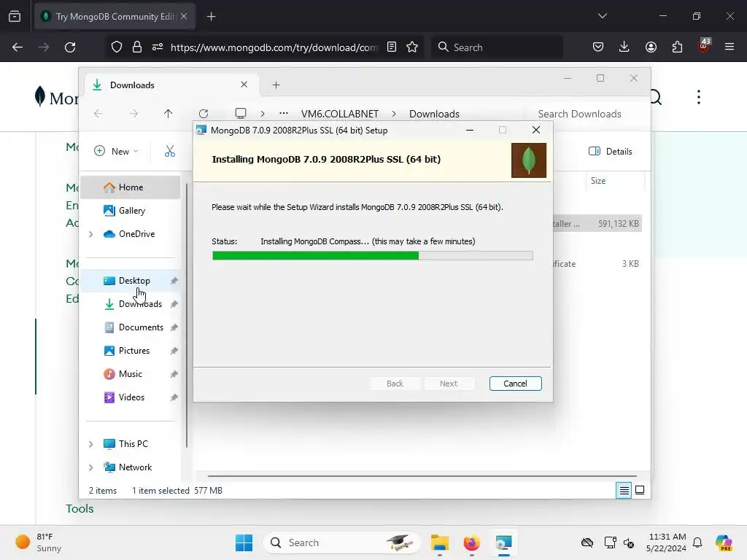Click the pin icon next to Desktop

pyautogui.click(x=174, y=281)
